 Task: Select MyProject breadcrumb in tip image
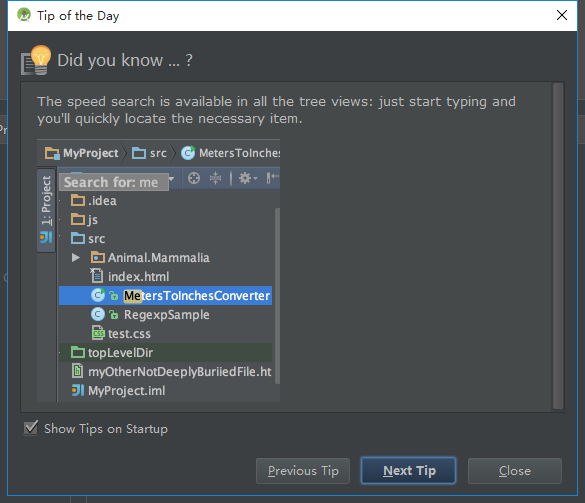pos(81,153)
